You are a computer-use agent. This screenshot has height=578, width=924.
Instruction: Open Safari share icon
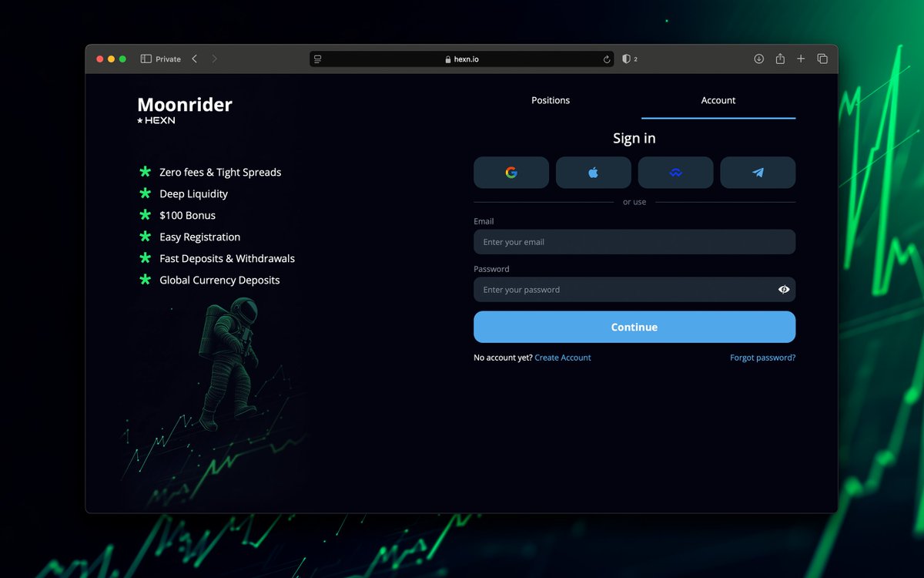pos(780,59)
